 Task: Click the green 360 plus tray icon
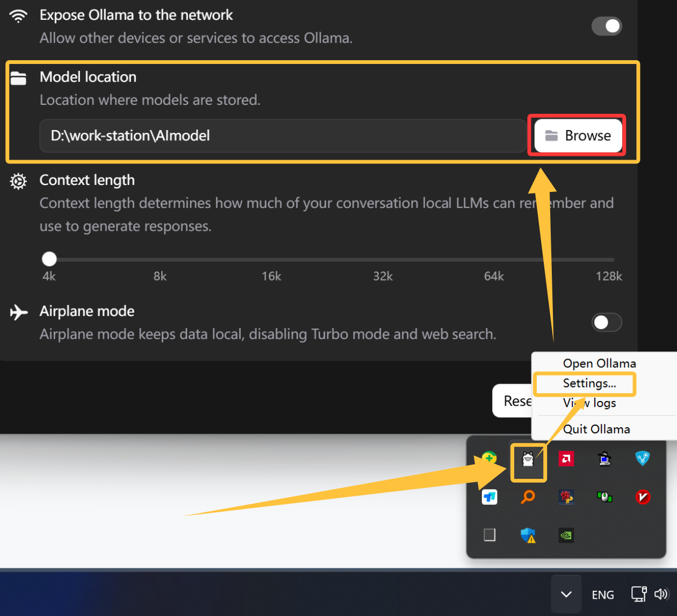click(489, 459)
